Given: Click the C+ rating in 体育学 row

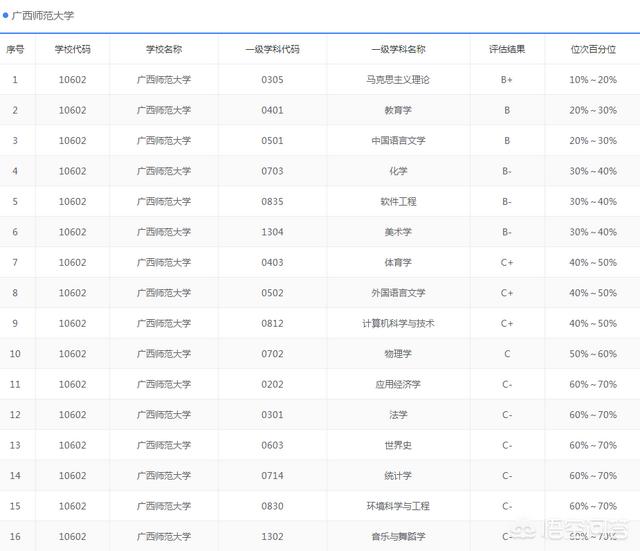Looking at the screenshot, I should click(x=507, y=262).
